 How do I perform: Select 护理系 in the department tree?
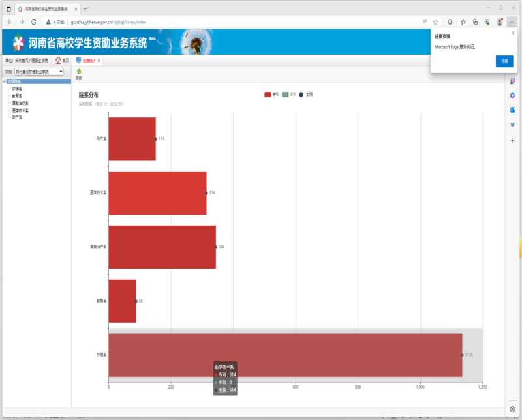17,89
